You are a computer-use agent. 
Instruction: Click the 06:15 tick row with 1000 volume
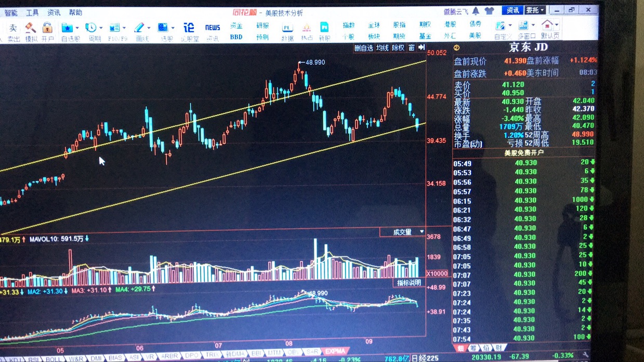(x=524, y=200)
